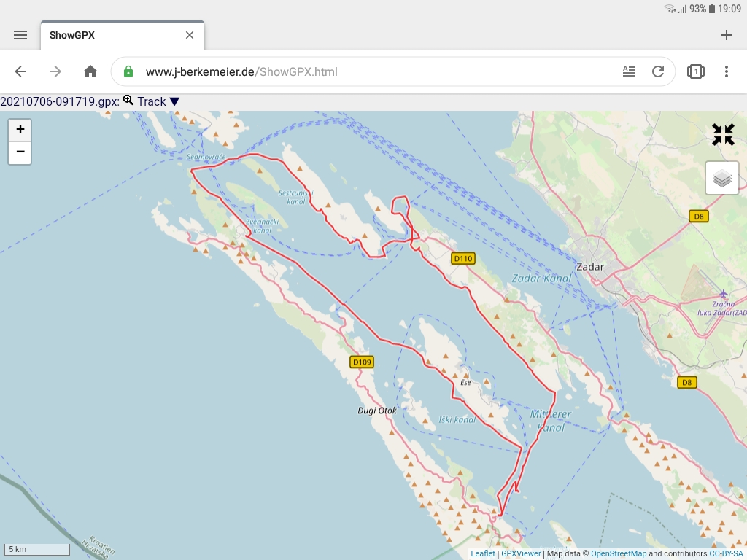Click the padlock to view site security

pos(128,71)
